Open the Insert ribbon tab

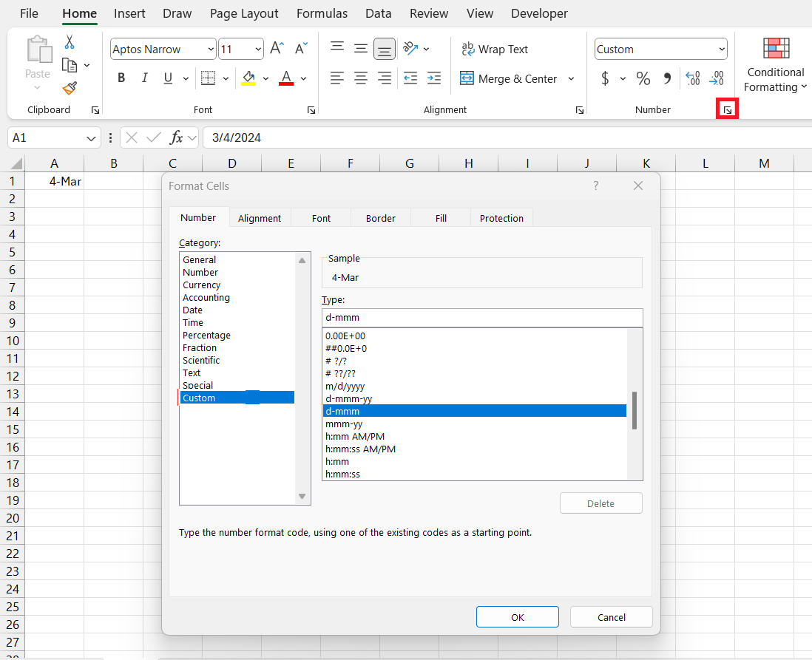[129, 13]
